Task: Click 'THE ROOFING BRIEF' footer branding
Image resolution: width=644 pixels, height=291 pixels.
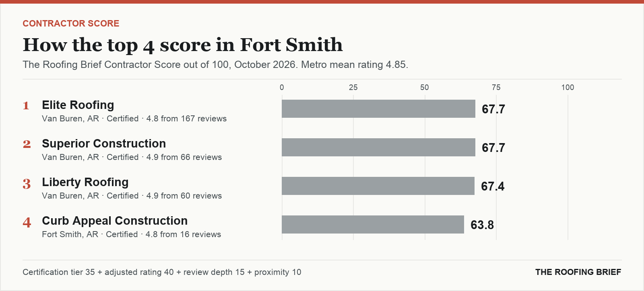Action: pos(578,272)
